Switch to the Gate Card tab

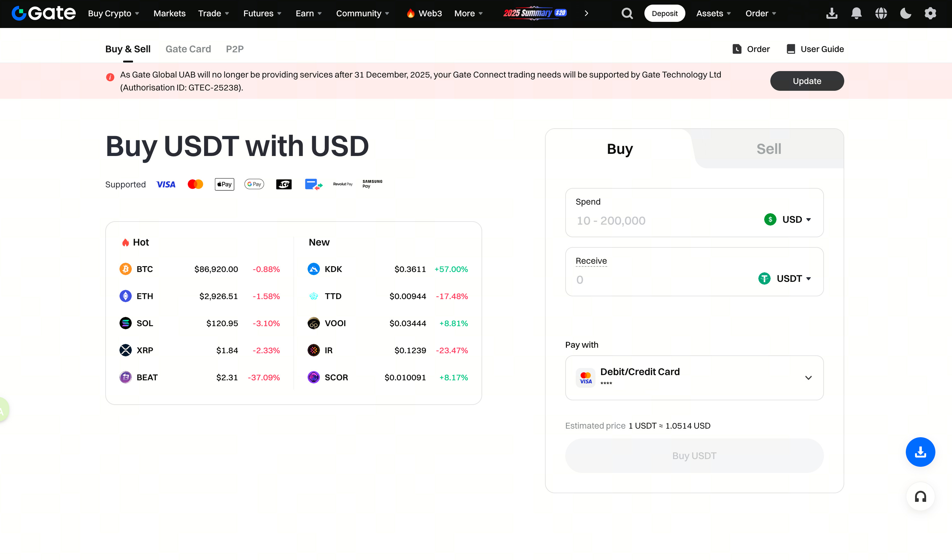tap(188, 49)
